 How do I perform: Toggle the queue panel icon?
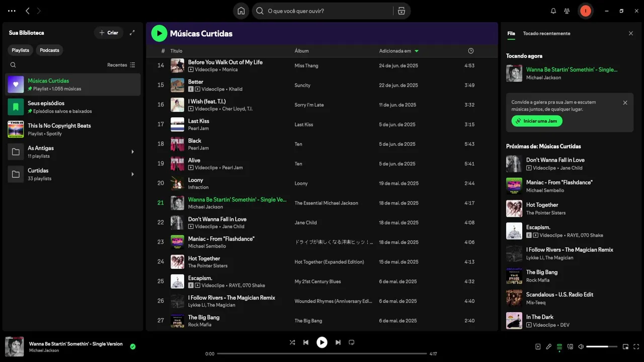pyautogui.click(x=559, y=346)
